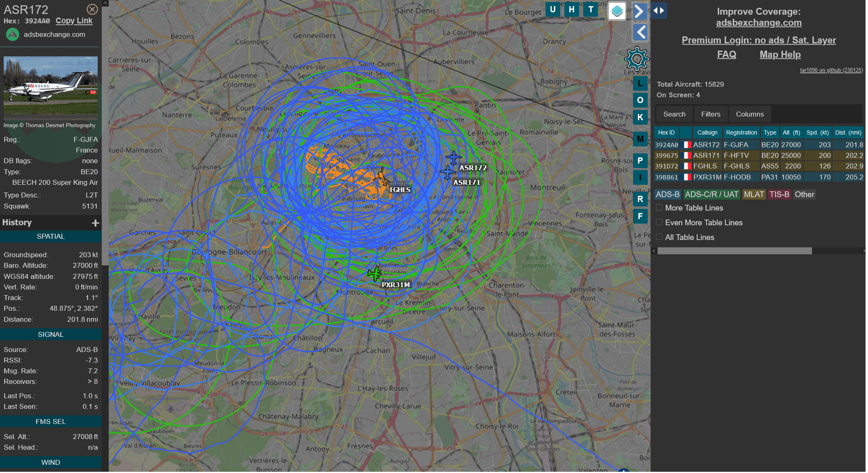
Task: Click the PXR31M aircraft on map
Action: coord(374,273)
